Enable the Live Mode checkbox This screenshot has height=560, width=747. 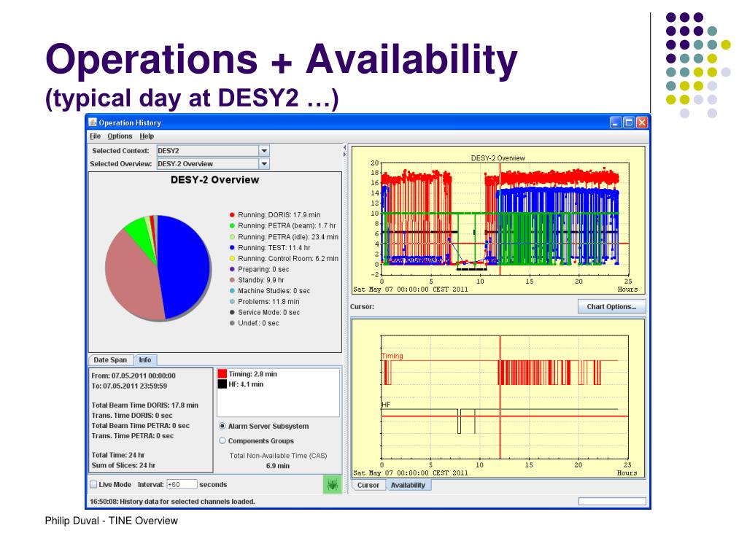93,484
